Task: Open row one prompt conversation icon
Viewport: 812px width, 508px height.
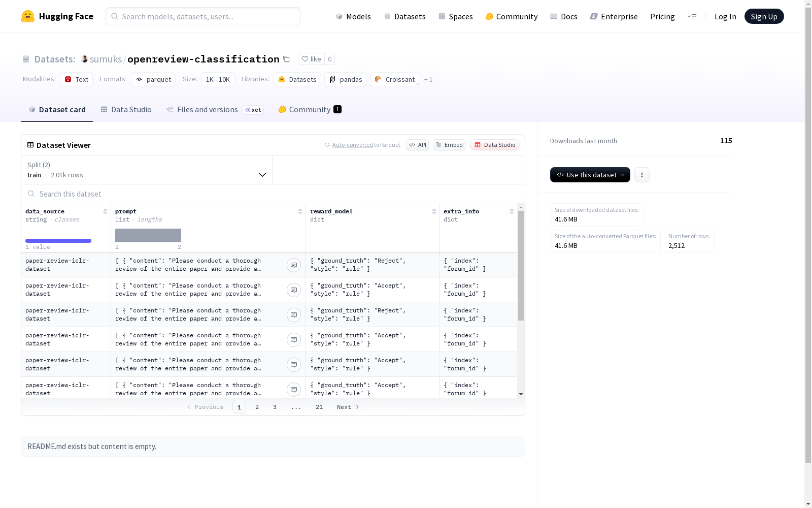Action: click(x=294, y=265)
